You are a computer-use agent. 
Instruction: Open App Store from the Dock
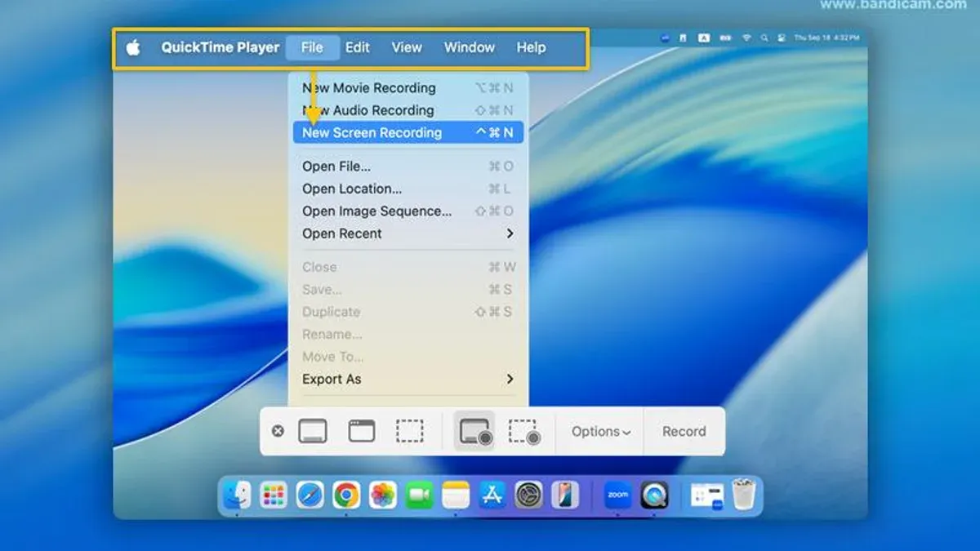click(492, 495)
